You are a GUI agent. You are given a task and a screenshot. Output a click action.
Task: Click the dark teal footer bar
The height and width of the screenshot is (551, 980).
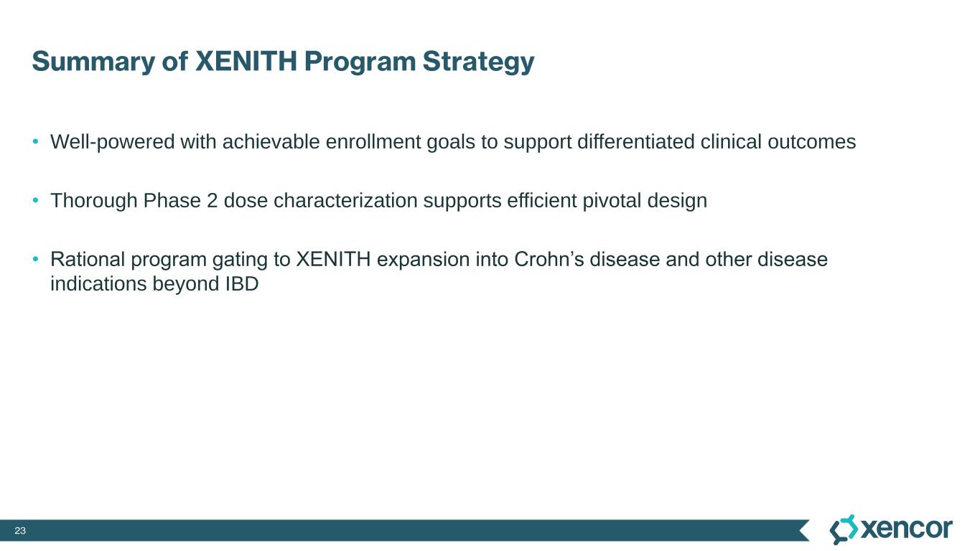[402, 531]
